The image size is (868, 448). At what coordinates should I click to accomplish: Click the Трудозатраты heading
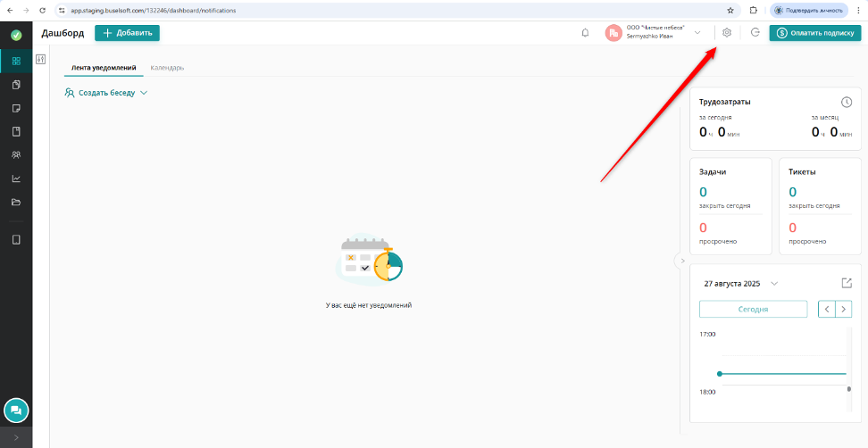coord(724,102)
